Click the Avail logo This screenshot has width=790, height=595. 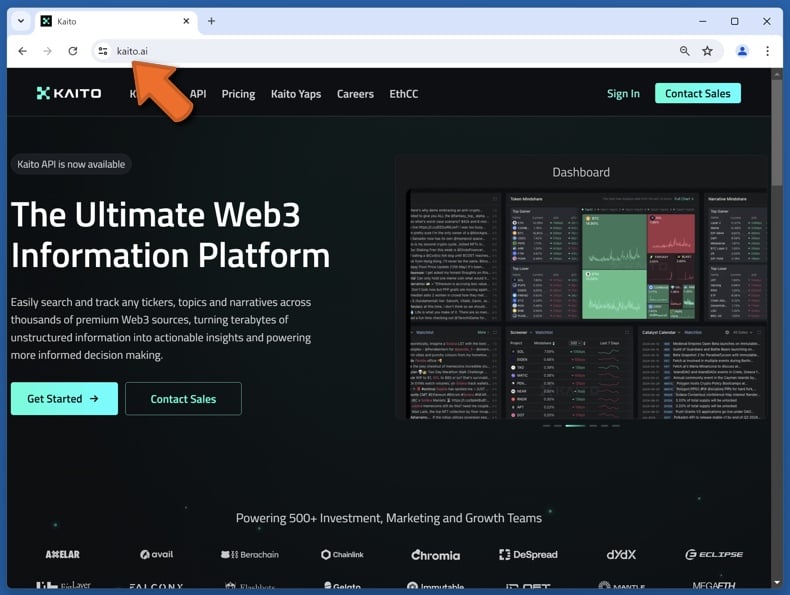[156, 554]
